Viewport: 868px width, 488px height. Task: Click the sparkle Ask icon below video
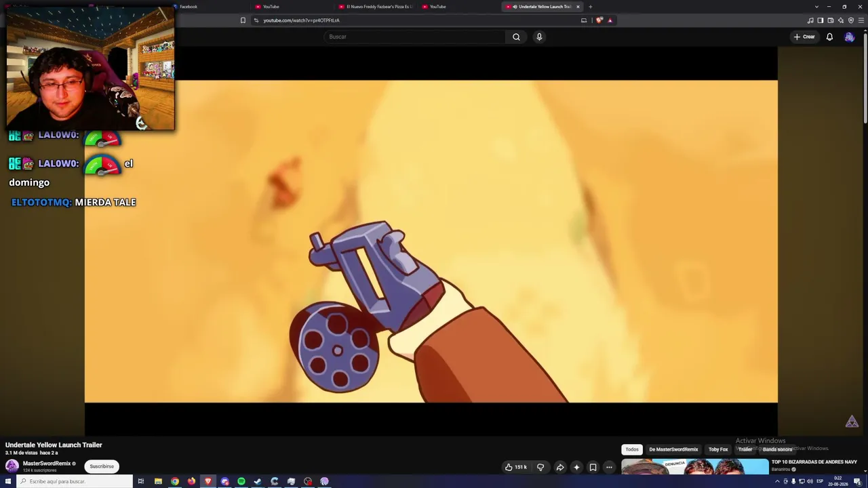[576, 467]
